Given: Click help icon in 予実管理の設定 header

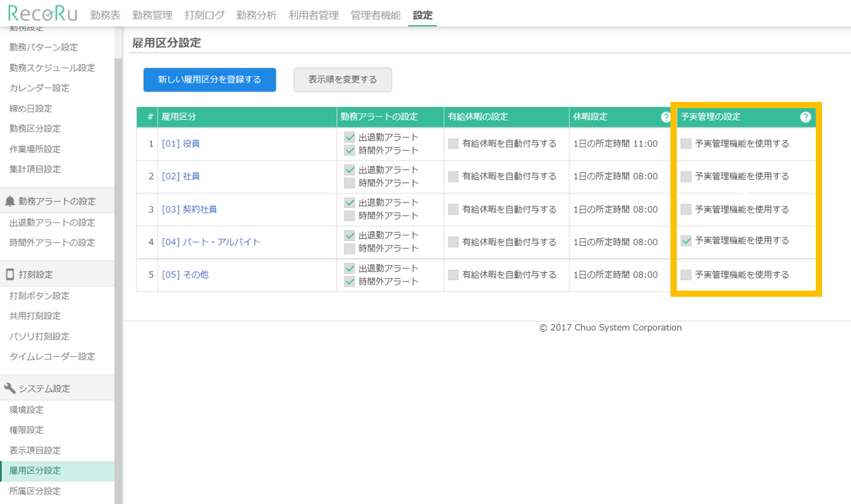Looking at the screenshot, I should coord(805,117).
